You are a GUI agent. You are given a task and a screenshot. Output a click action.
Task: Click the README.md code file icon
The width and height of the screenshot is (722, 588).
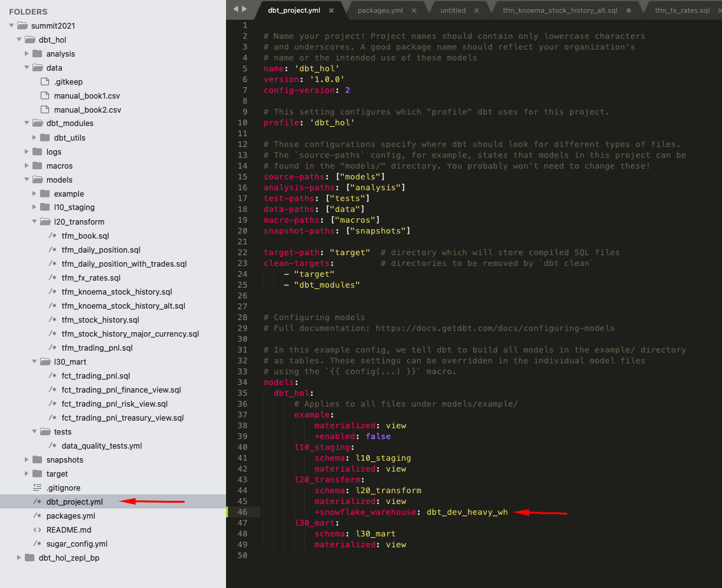tap(37, 529)
